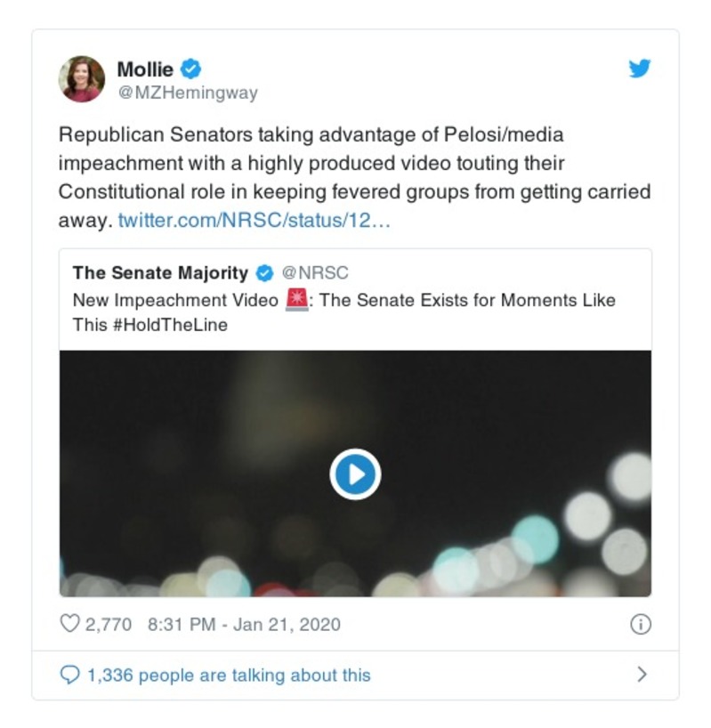The image size is (711, 728).
Task: Click the @NRSC handle in quoted tweet
Action: pos(315,273)
